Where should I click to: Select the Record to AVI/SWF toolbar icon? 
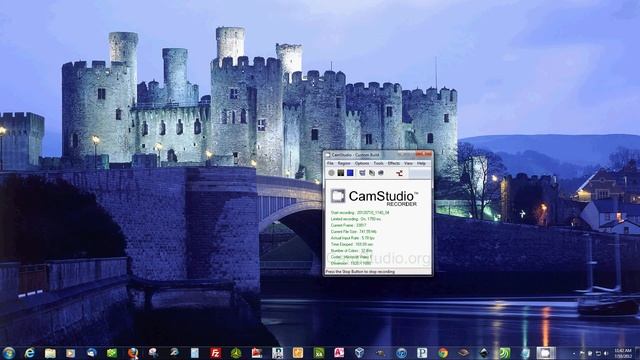pos(372,173)
